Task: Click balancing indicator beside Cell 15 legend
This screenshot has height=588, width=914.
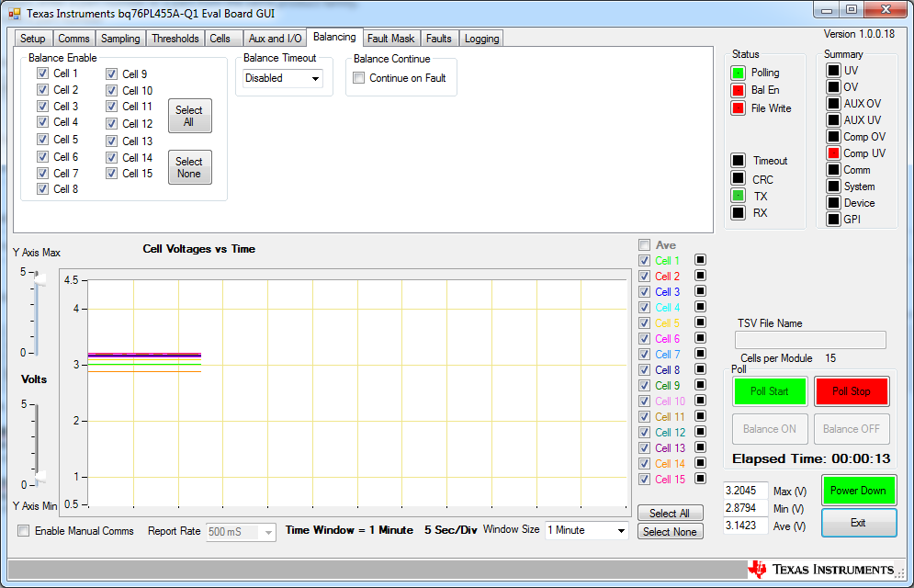Action: click(701, 479)
